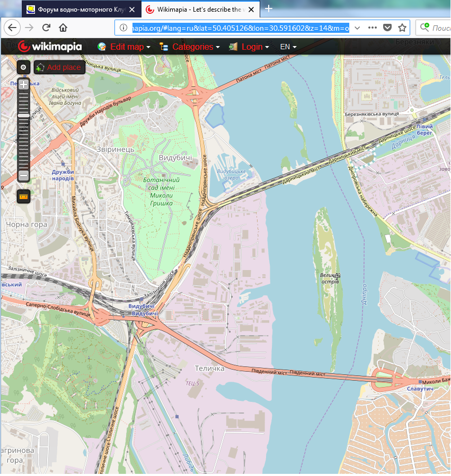Expand the Edit map dropdown
This screenshot has width=451, height=476.
coord(124,47)
